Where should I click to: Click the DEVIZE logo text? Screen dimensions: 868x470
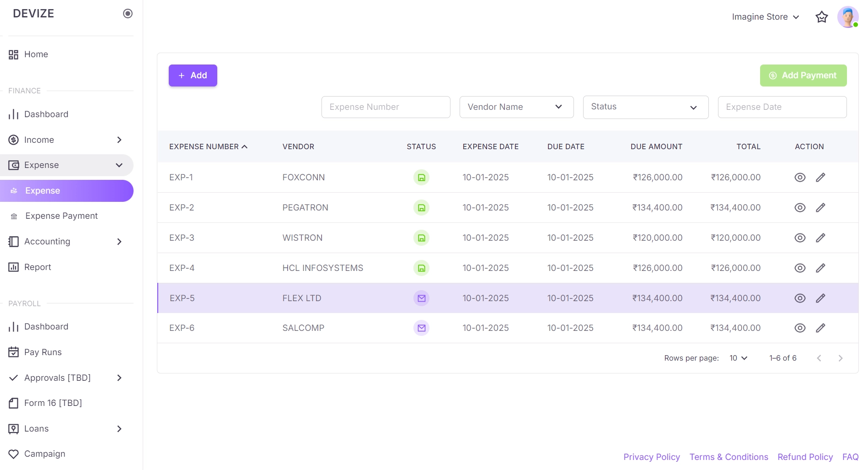click(x=33, y=14)
